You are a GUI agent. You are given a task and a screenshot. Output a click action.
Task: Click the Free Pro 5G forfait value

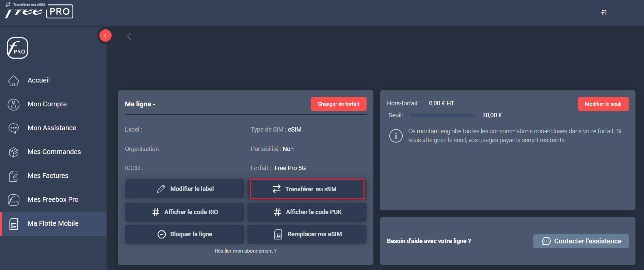(290, 168)
